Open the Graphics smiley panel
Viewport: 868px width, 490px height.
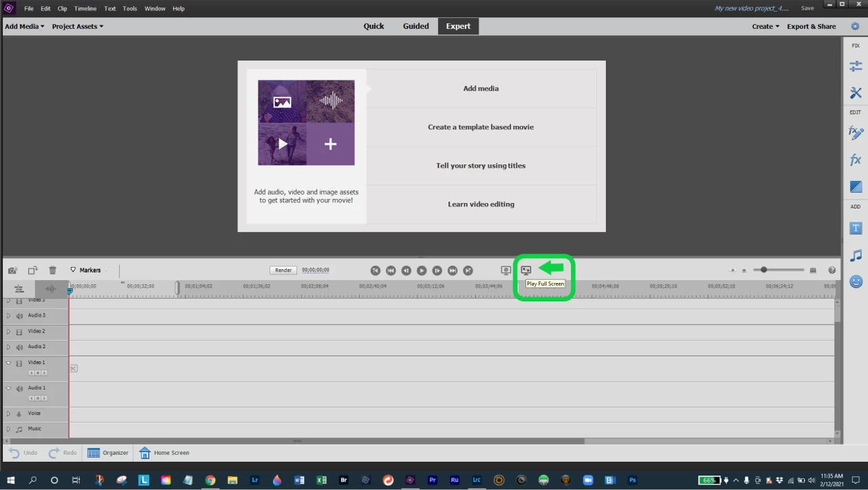(x=856, y=281)
